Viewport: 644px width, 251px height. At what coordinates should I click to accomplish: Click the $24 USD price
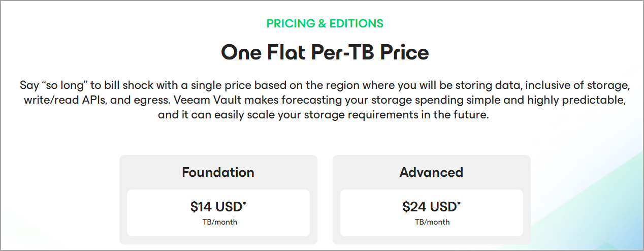[429, 207]
